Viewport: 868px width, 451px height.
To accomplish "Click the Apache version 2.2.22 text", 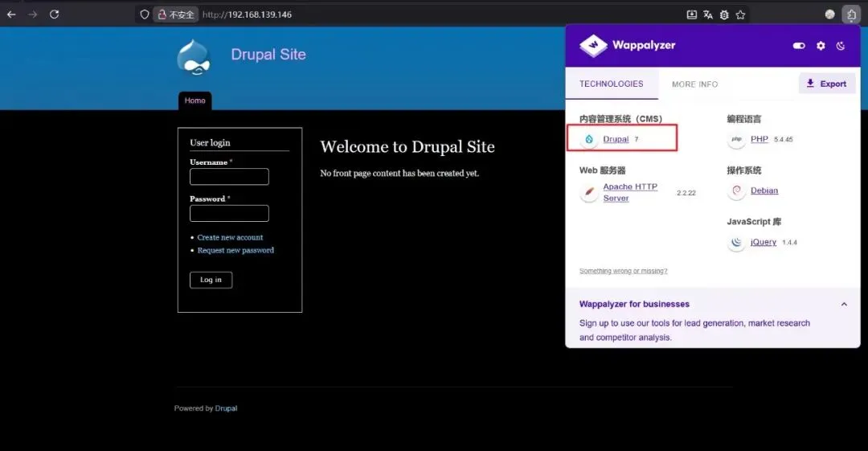I will click(686, 193).
